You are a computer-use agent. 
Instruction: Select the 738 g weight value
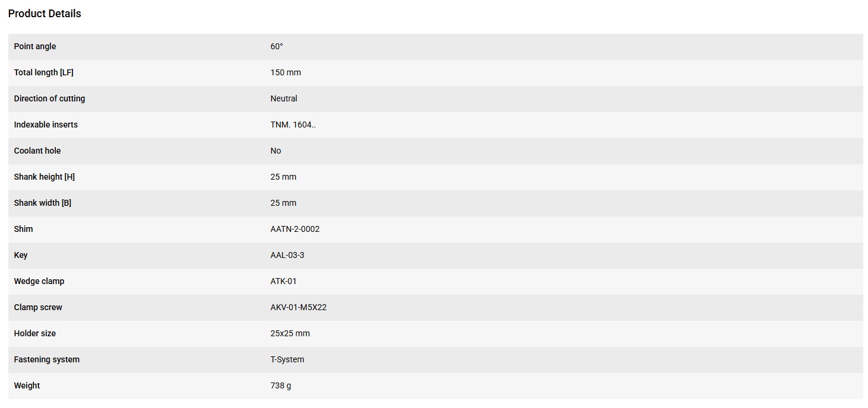point(281,385)
